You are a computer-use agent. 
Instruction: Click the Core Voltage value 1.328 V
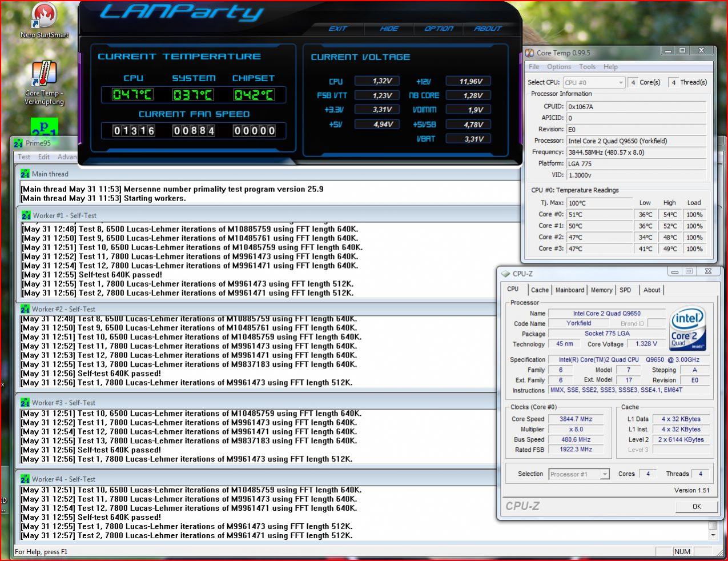[x=646, y=344]
